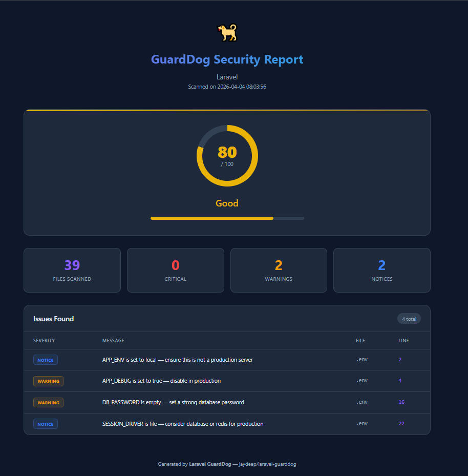Click the WARNING badge on the DB_PASSWORD row
Viewport: 468px width, 476px height.
(48, 403)
